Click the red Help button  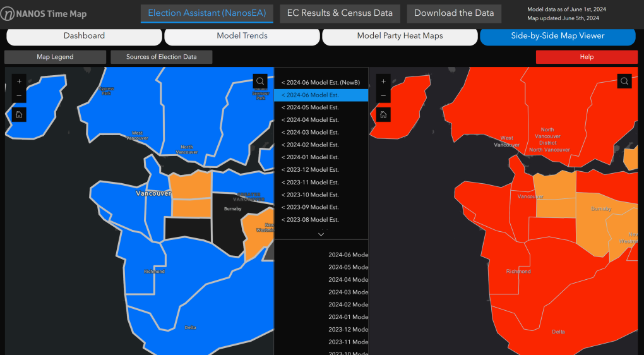[x=587, y=57]
